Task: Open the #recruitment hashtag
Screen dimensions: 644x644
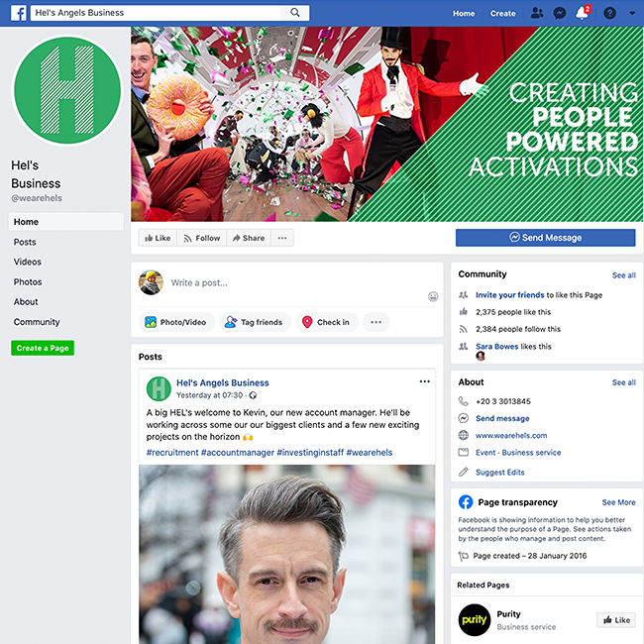Action: 172,453
